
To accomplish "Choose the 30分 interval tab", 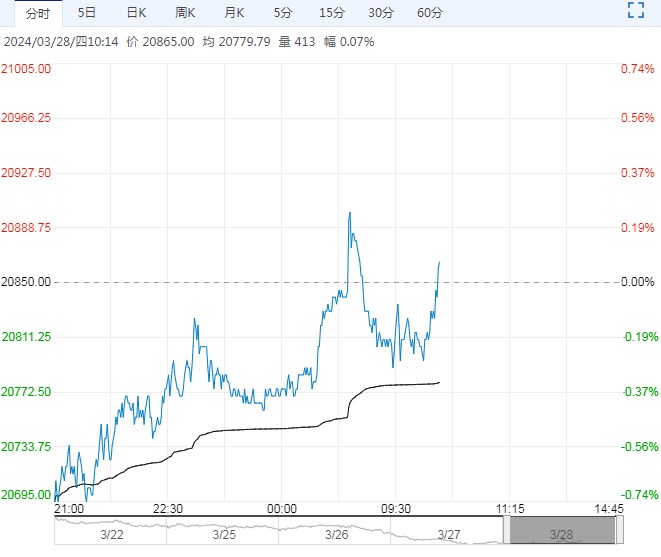I will tap(381, 13).
